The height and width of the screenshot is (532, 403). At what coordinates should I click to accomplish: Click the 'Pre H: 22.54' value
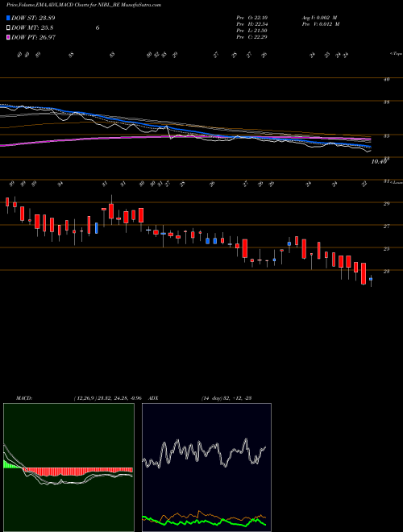pos(252,24)
